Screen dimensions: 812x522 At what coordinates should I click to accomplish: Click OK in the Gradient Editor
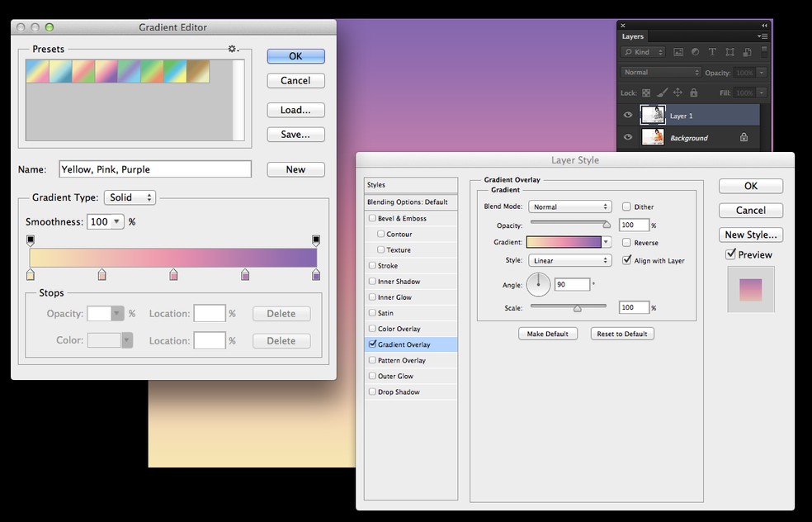[295, 56]
